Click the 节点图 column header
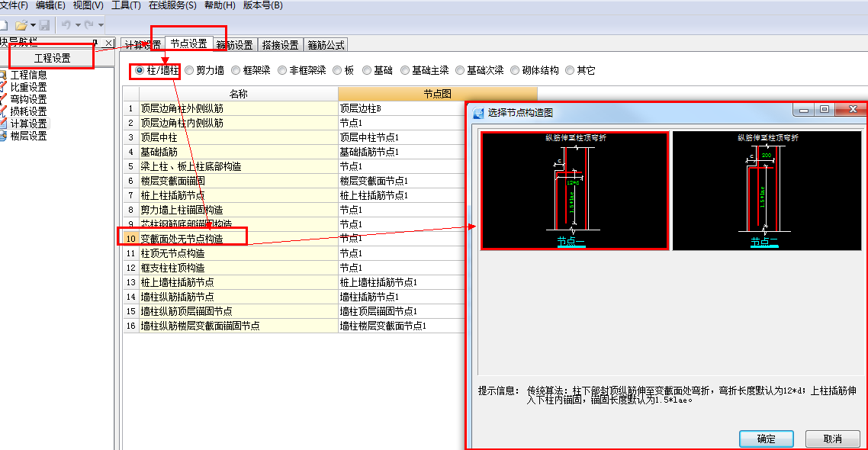The image size is (868, 450). coord(437,94)
